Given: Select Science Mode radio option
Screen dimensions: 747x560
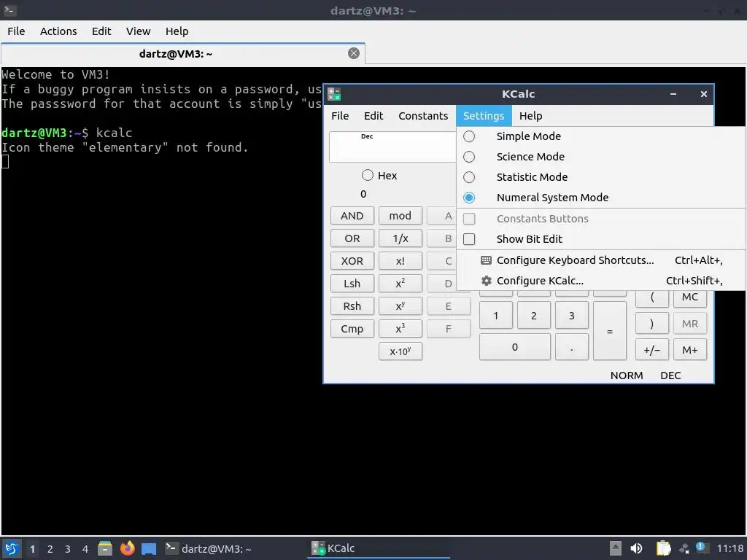Looking at the screenshot, I should tap(601, 157).
